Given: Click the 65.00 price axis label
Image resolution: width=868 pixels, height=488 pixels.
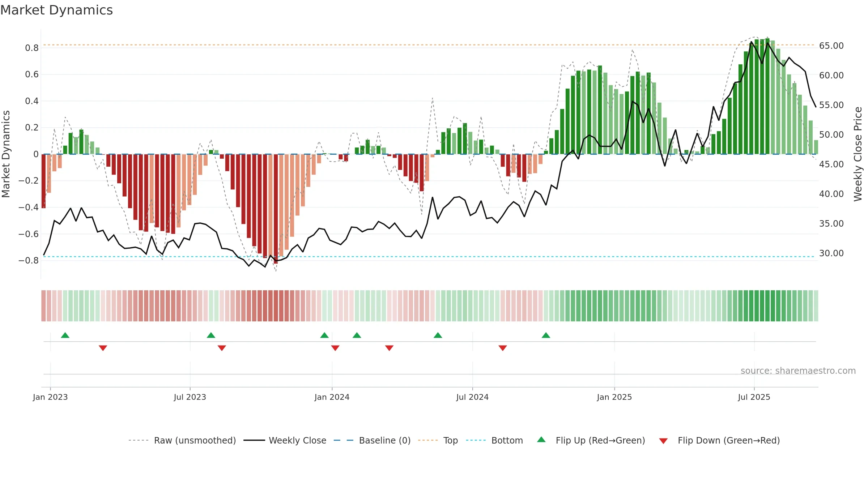Looking at the screenshot, I should [x=831, y=46].
